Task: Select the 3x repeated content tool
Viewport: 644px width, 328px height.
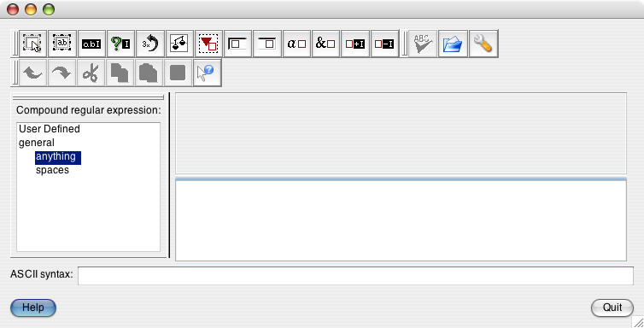Action: click(x=150, y=43)
